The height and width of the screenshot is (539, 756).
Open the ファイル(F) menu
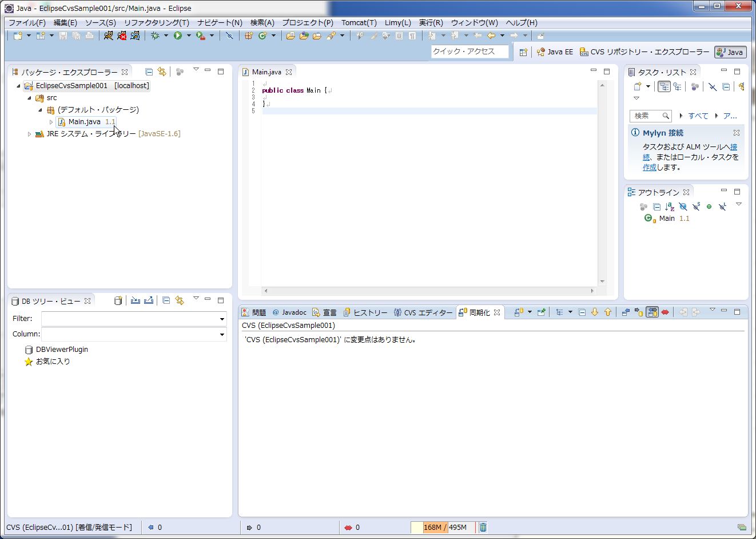click(x=27, y=23)
